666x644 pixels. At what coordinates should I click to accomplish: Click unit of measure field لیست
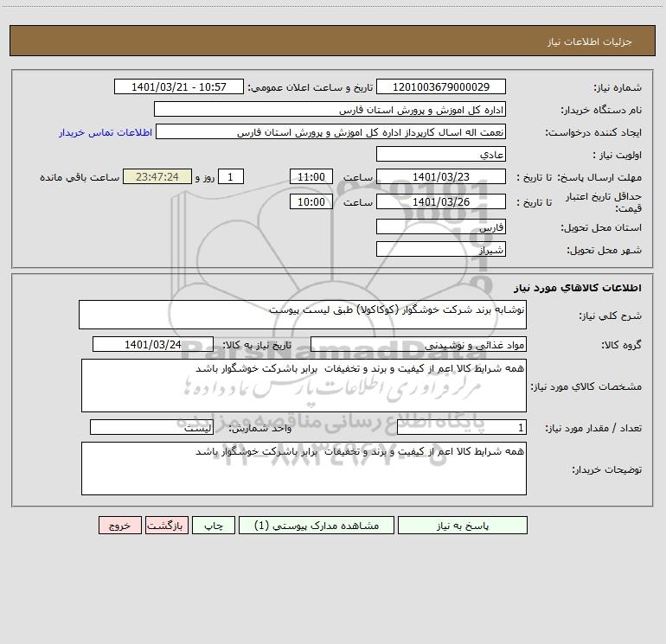(x=151, y=428)
